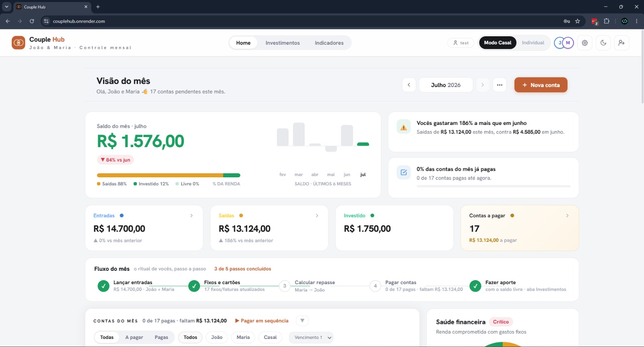The height and width of the screenshot is (347, 644).
Task: Switch to Individual mode
Action: click(533, 43)
